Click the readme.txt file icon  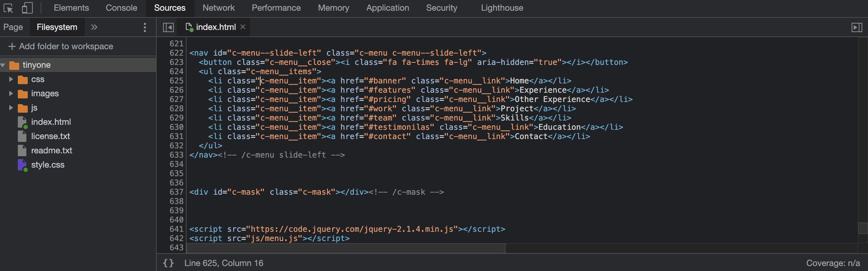pos(22,150)
